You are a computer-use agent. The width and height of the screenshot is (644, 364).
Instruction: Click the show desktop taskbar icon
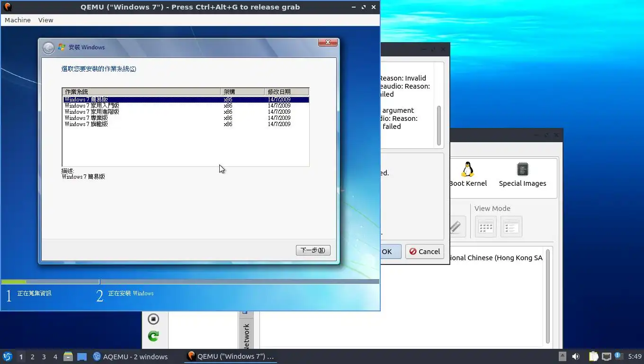point(82,356)
